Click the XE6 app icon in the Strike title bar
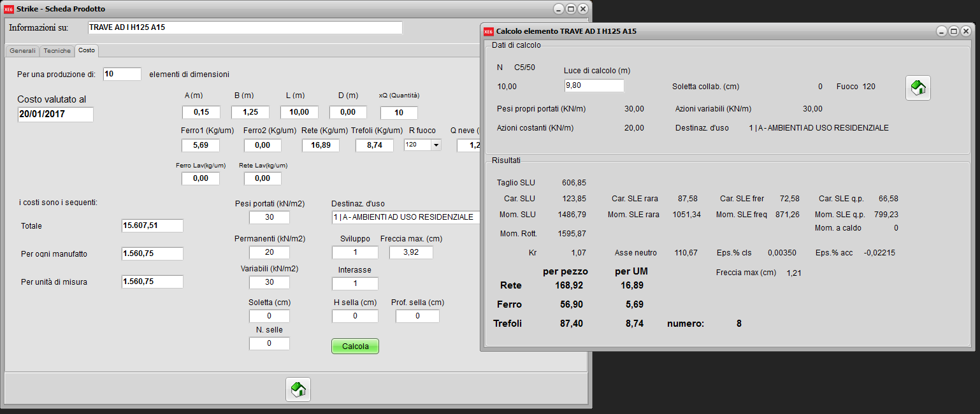Viewport: 980px width, 414px height. pyautogui.click(x=8, y=9)
